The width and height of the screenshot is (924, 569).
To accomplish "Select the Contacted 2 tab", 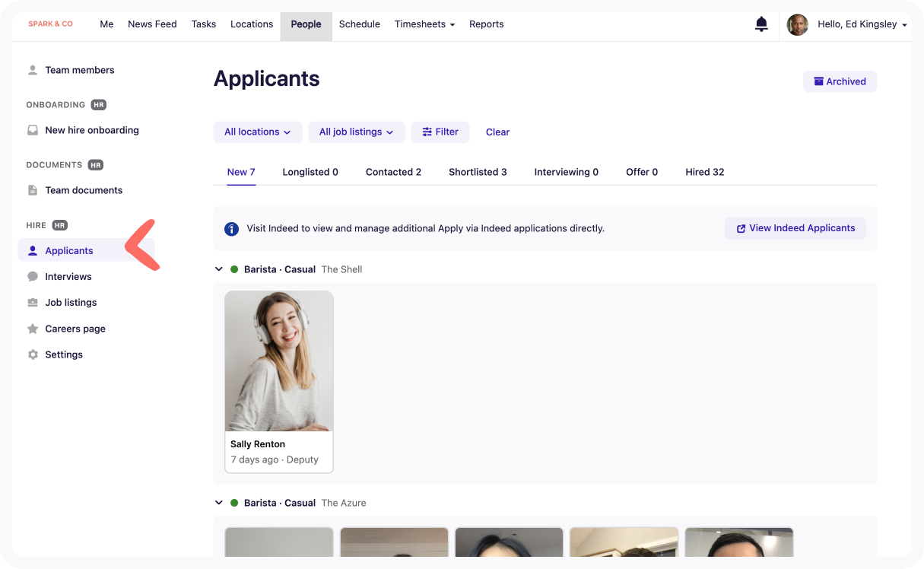I will [393, 172].
